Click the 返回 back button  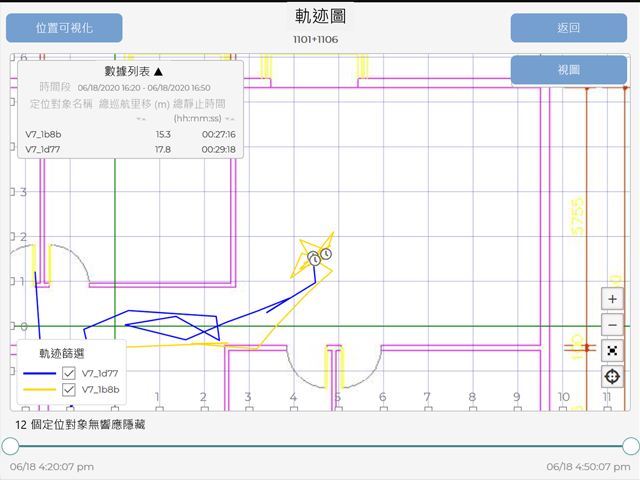tap(569, 28)
